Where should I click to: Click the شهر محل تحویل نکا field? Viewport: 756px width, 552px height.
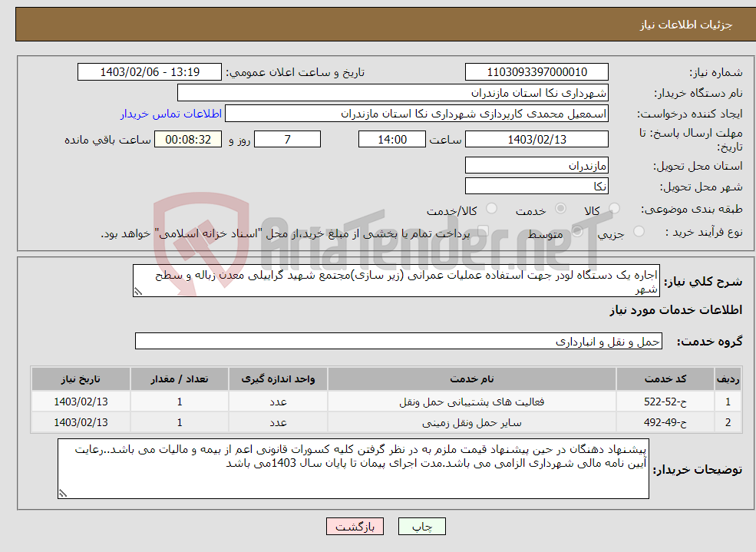click(536, 186)
